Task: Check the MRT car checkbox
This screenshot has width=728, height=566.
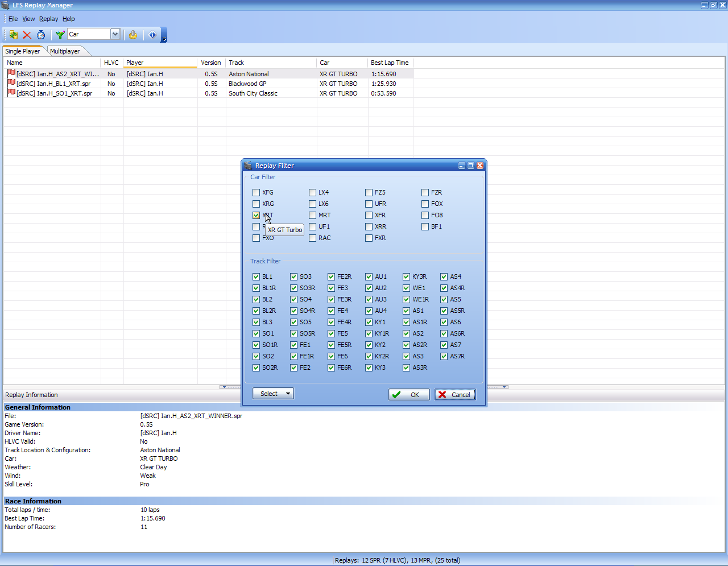Action: click(312, 215)
